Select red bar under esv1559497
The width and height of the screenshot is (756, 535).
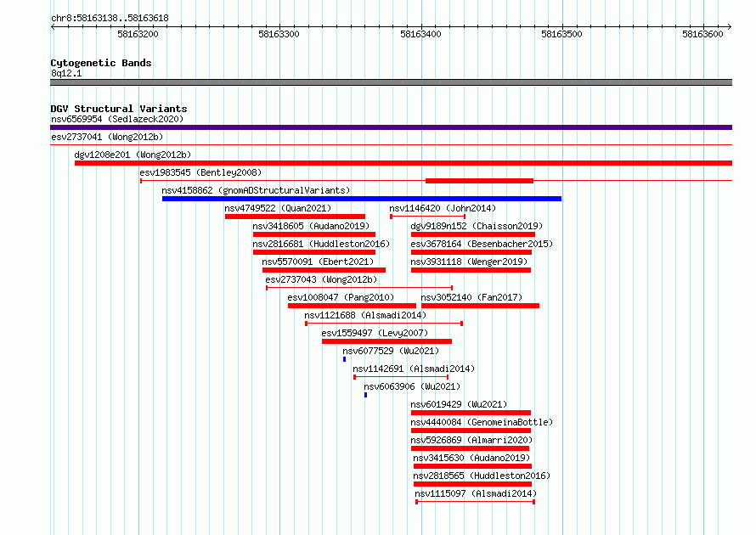point(387,341)
